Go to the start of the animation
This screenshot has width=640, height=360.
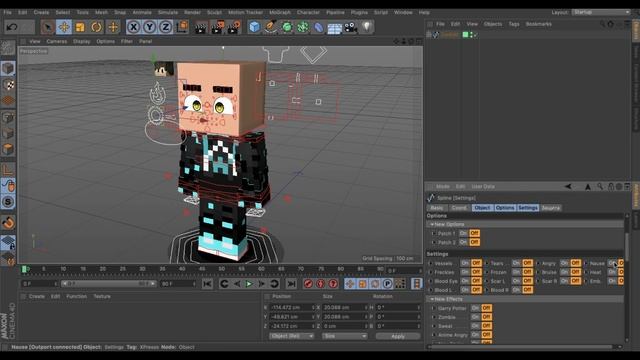click(207, 284)
